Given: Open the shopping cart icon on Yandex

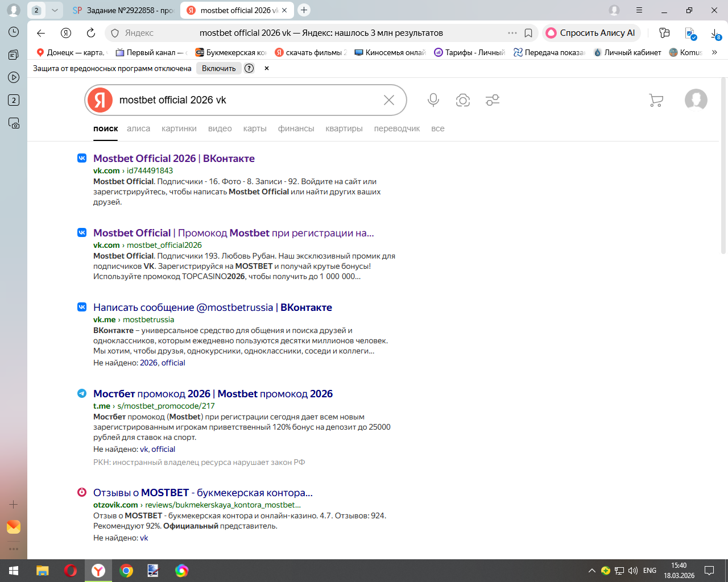Looking at the screenshot, I should pos(656,100).
